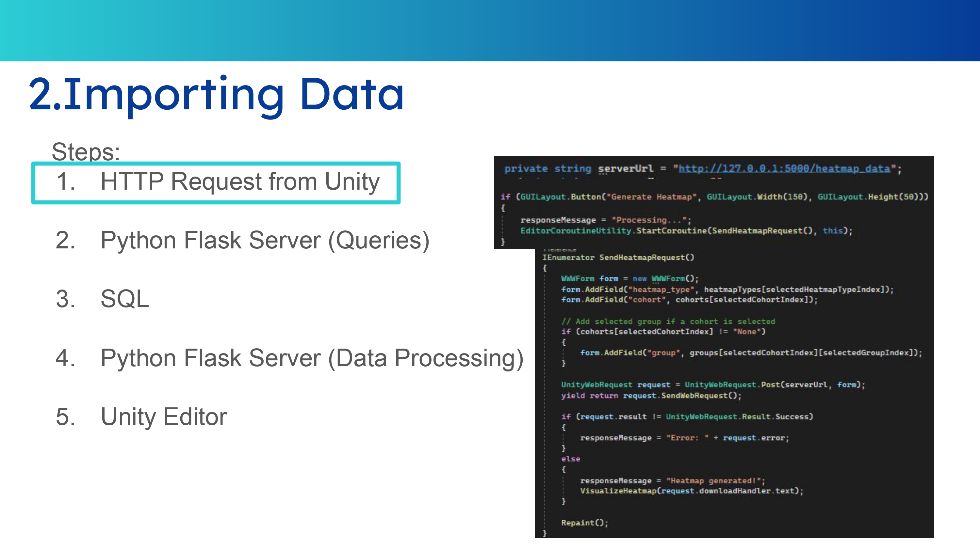Click the top code snippet image

[714, 202]
